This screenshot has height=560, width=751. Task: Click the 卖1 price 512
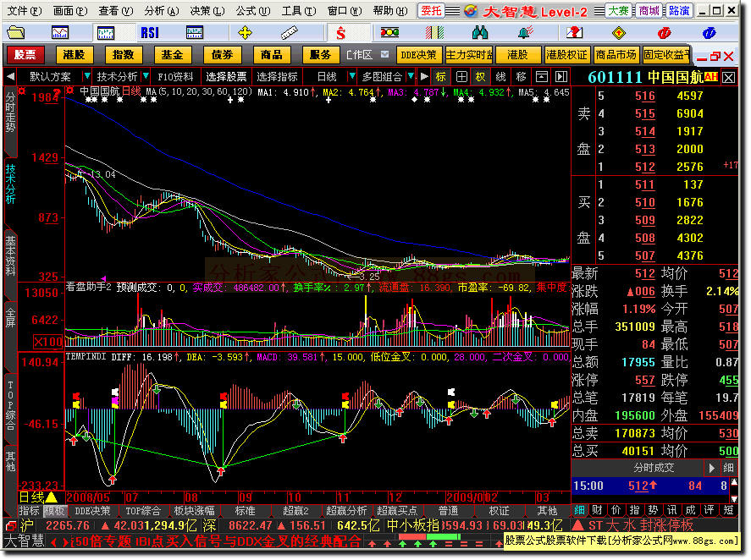(x=644, y=167)
